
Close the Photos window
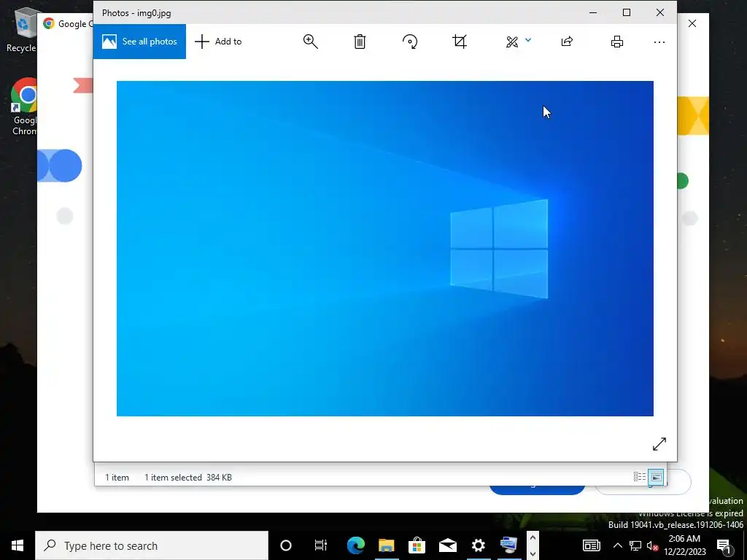[x=659, y=13]
